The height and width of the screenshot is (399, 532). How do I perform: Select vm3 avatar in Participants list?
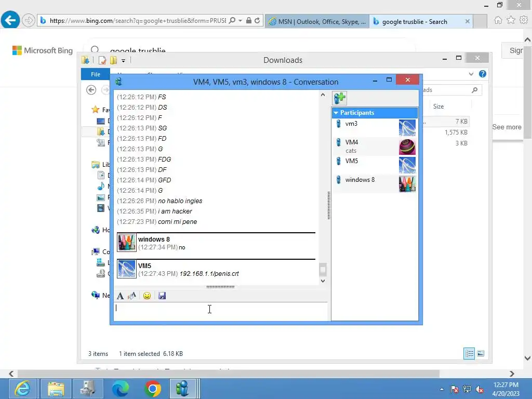(x=407, y=128)
